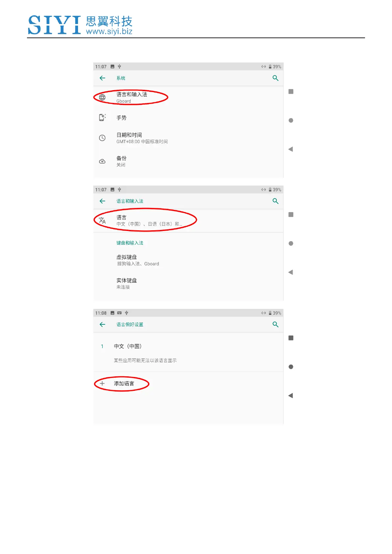Image resolution: width=392 pixels, height=554 pixels.
Task: Click the globe icon beside 语言和输入法
Action: (x=102, y=97)
